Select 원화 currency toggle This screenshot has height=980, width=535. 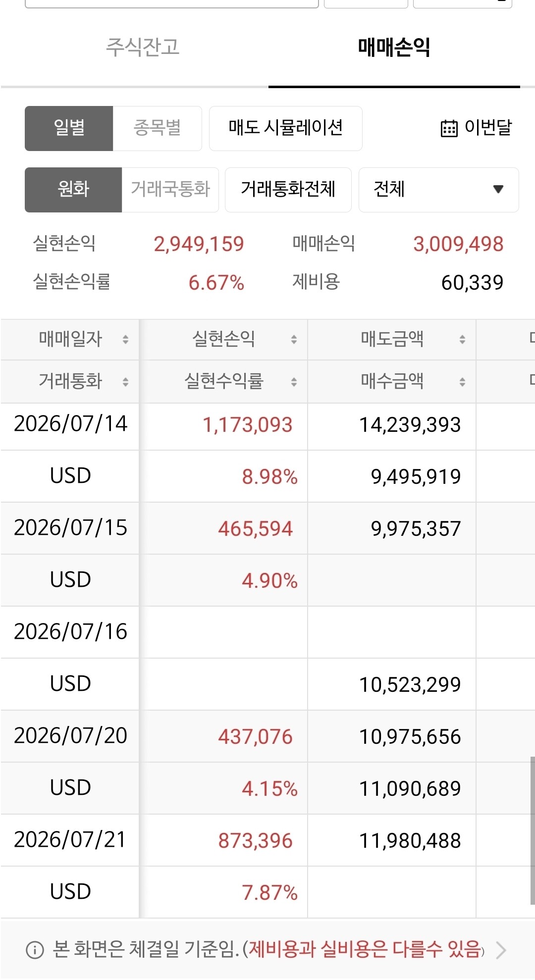pos(73,190)
